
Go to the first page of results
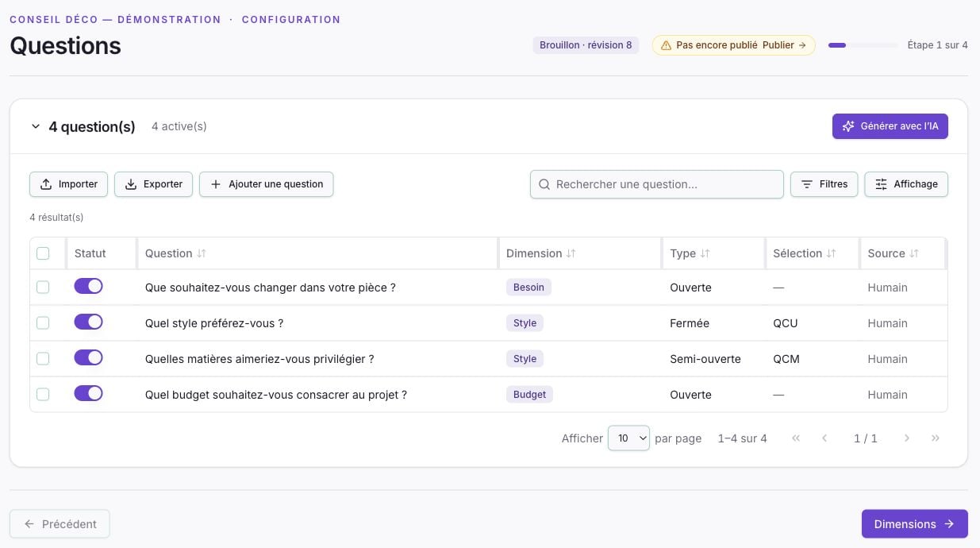point(796,438)
